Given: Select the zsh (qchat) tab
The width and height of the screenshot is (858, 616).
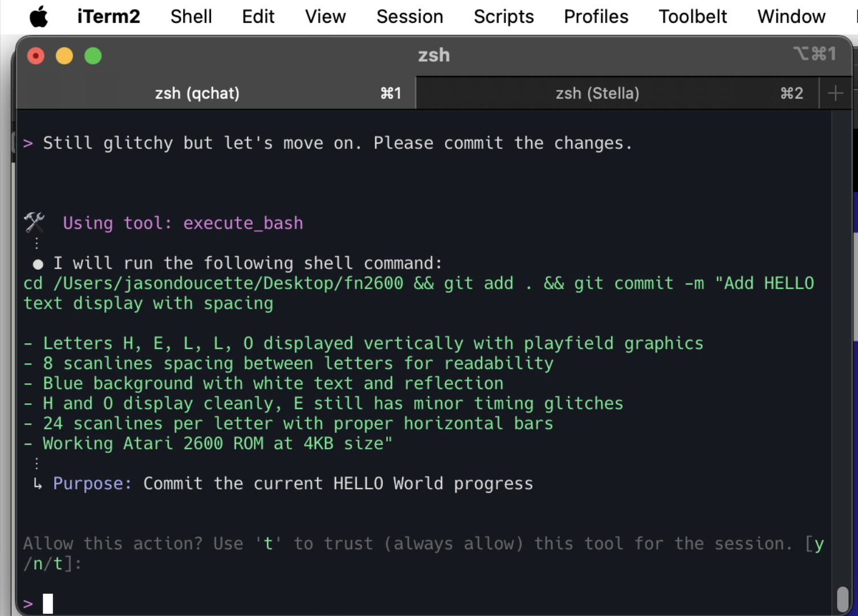Looking at the screenshot, I should coord(197,92).
